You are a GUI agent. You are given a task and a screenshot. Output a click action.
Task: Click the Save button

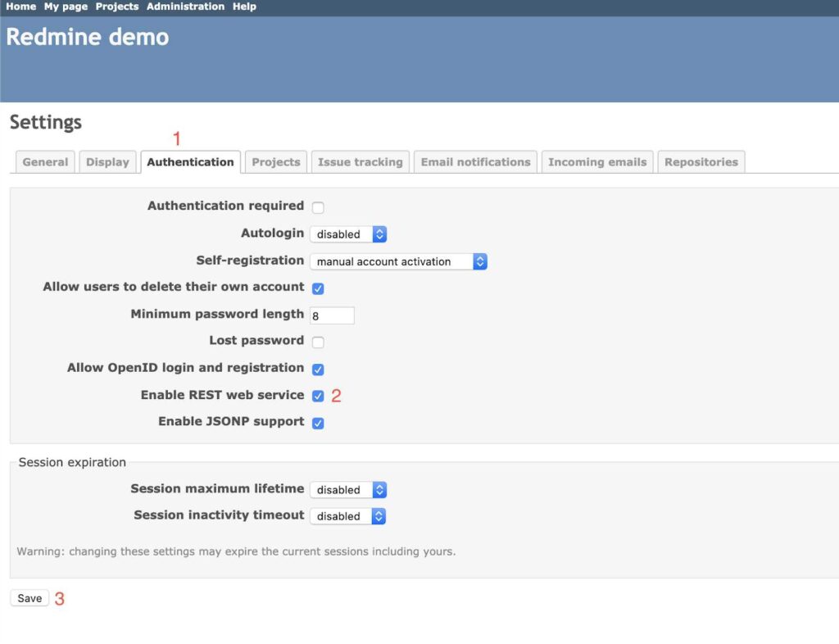[x=29, y=598]
